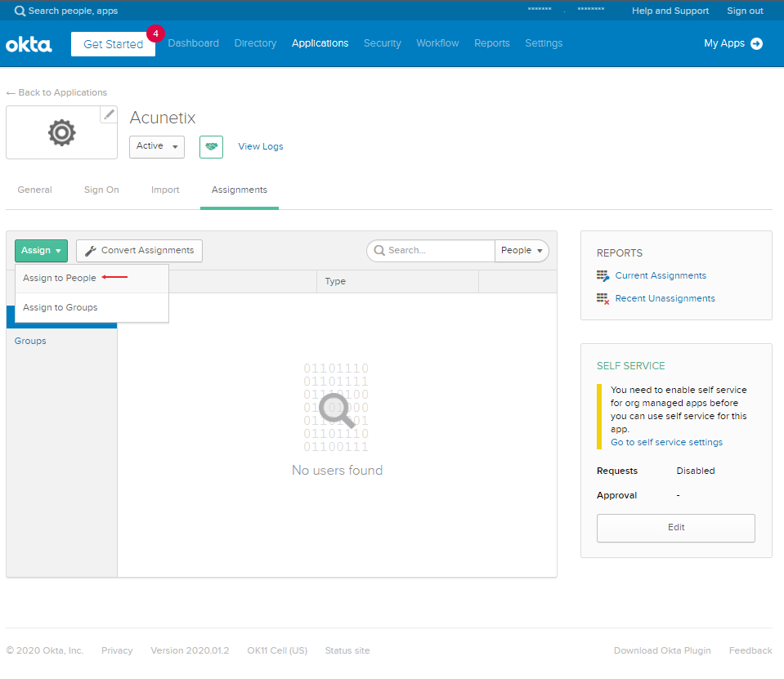Screen dimensions: 784x679
Task: Switch to the General tab
Action: 34,190
